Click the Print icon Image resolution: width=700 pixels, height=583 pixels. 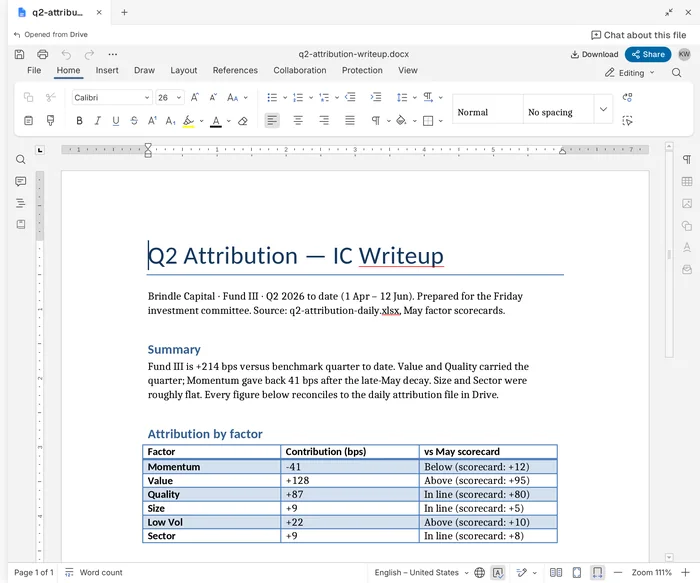[42, 54]
